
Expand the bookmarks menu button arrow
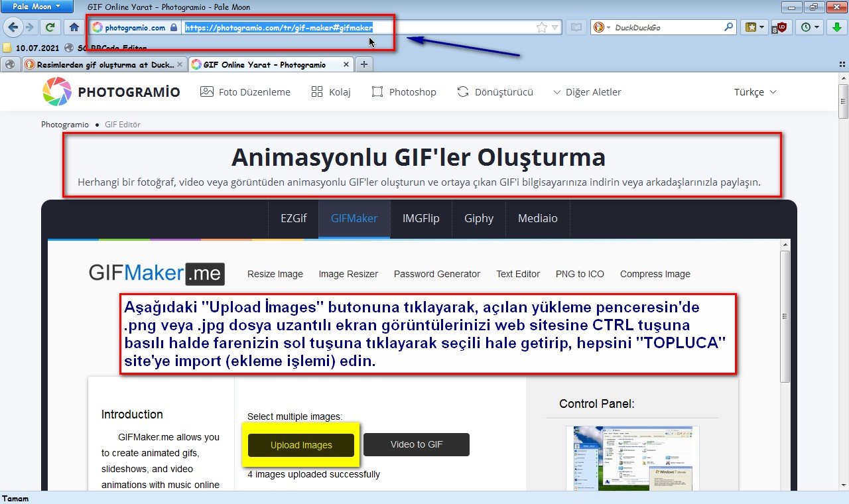coord(761,27)
